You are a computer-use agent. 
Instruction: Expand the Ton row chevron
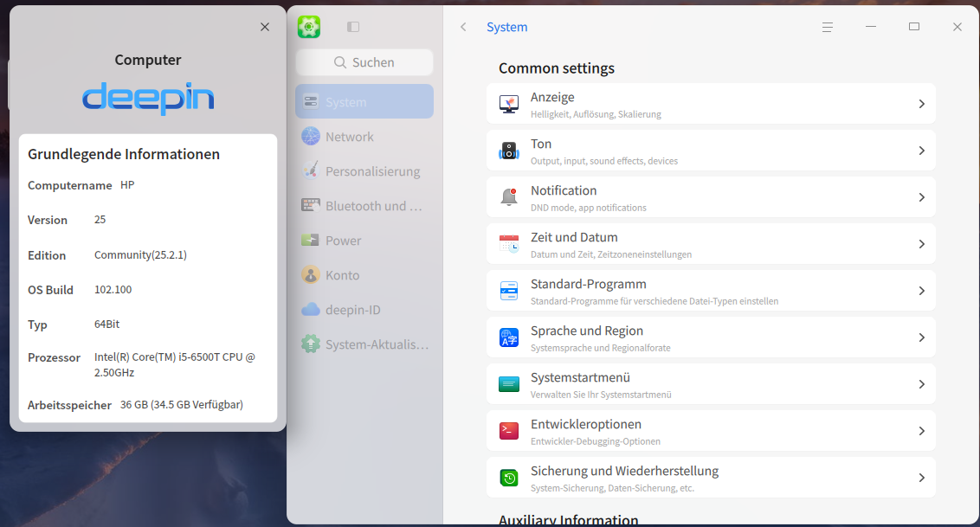click(921, 151)
